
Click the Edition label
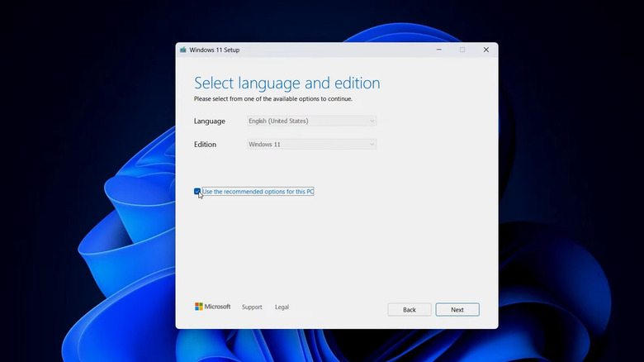[x=205, y=145]
